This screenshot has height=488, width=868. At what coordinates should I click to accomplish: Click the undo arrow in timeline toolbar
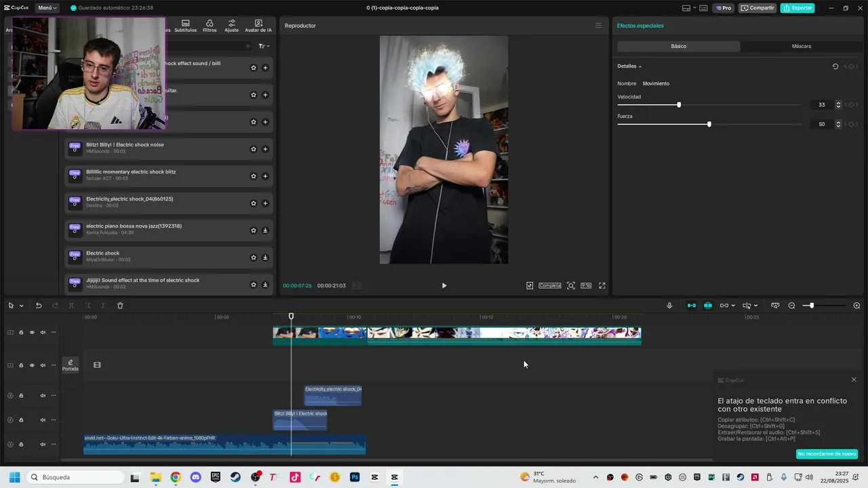39,306
